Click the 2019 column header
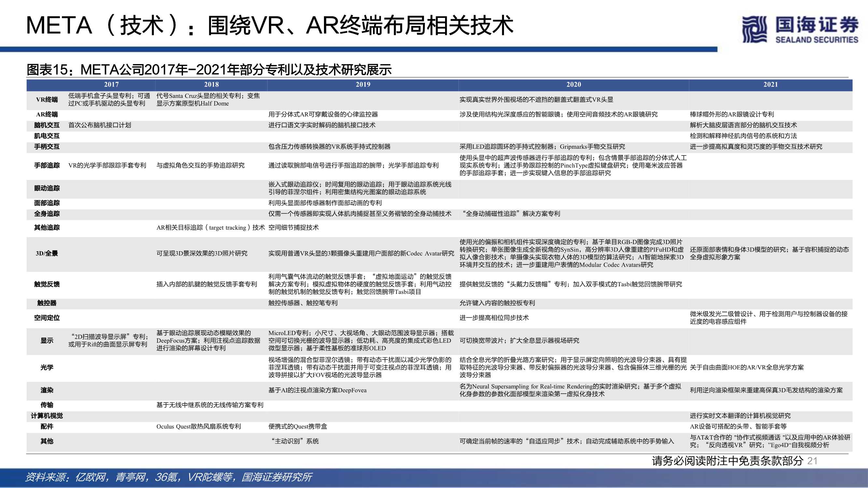Screen dimensions: 868x488 [363, 85]
